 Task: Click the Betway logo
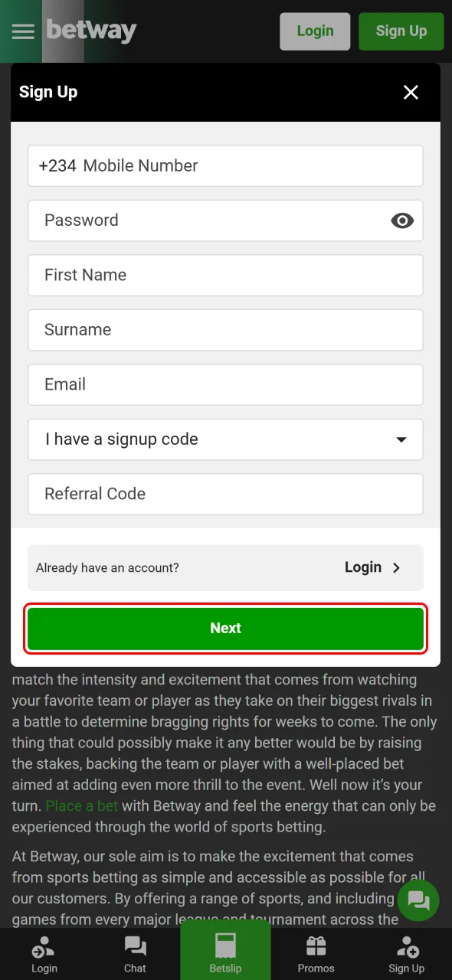click(91, 31)
